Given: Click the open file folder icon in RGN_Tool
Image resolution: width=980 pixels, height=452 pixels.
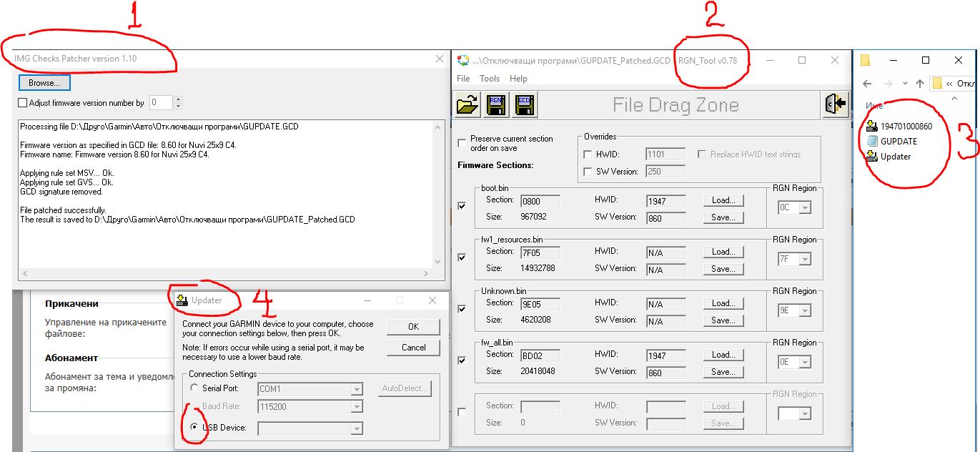Looking at the screenshot, I should (467, 105).
